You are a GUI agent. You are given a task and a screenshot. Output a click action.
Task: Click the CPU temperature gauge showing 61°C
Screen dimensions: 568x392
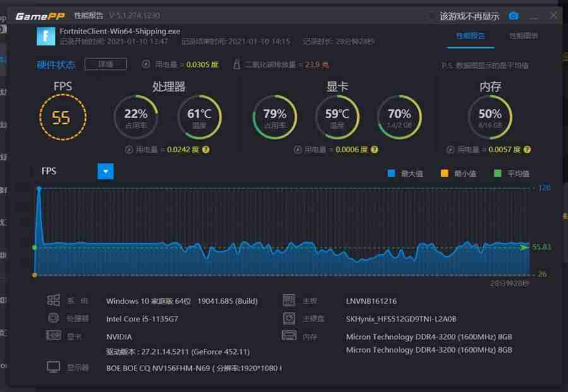coord(199,117)
